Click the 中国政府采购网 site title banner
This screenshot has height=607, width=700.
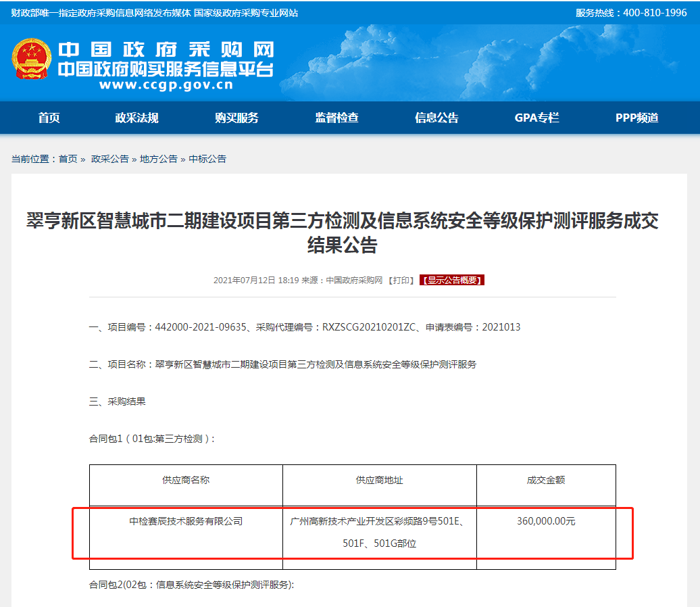click(x=166, y=51)
